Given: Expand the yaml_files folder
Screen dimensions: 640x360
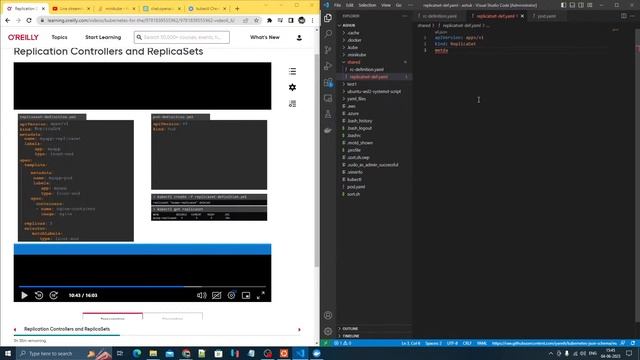Looking at the screenshot, I should click(x=356, y=99).
